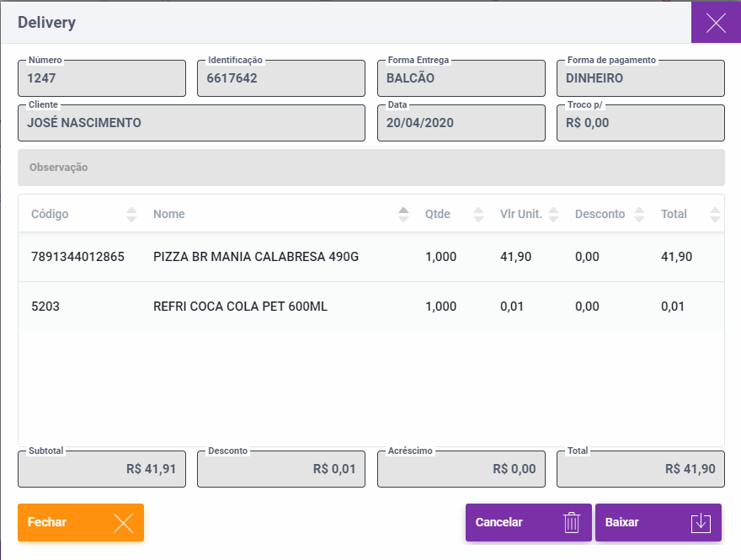Click the Cliente field JOSÉ NASCIMENTO

191,123
